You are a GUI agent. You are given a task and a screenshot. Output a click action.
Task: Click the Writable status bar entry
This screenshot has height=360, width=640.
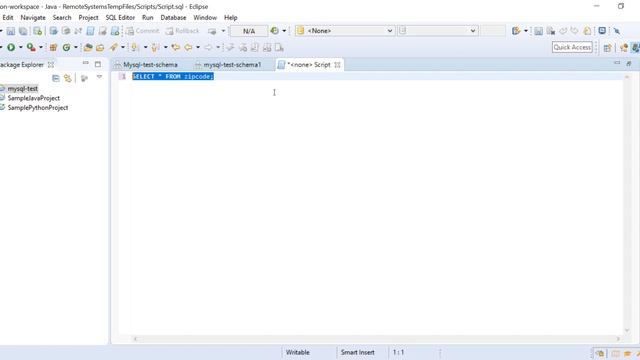coord(298,352)
